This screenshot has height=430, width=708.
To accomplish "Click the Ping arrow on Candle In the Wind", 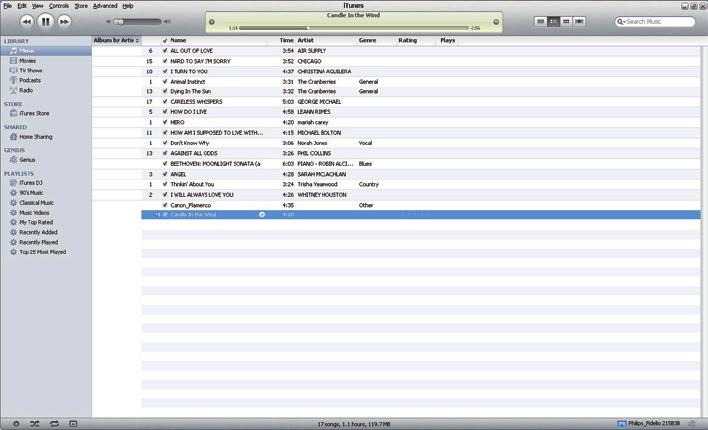I will pos(262,215).
